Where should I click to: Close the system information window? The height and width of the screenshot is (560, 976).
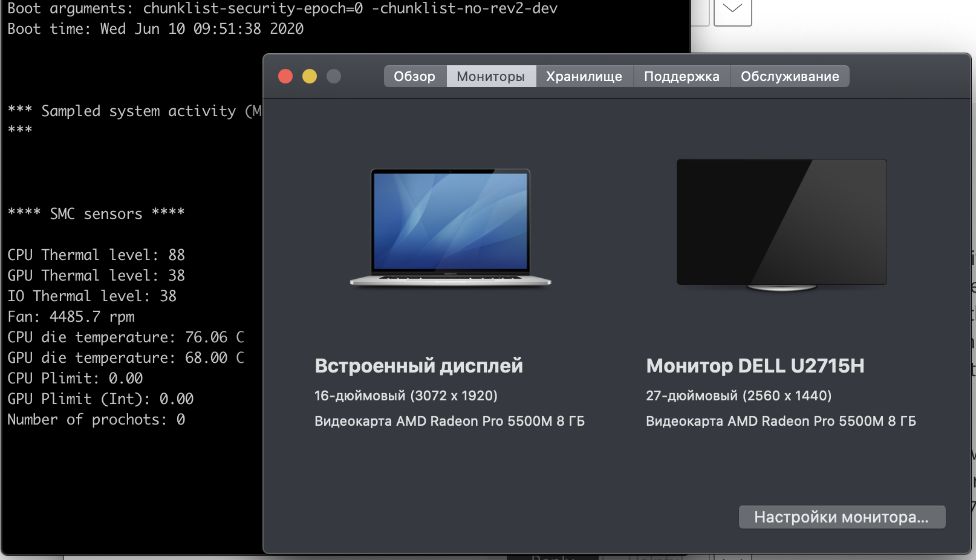(x=285, y=76)
